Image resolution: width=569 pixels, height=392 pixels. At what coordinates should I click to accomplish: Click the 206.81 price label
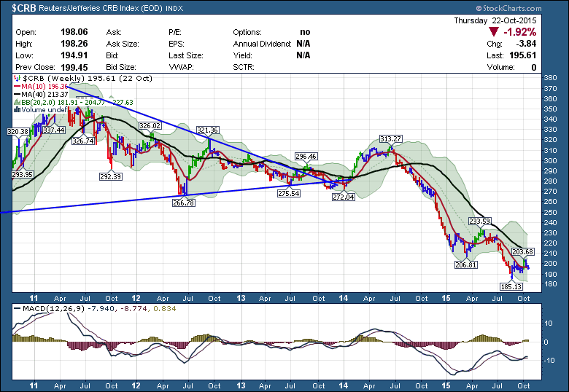click(465, 265)
